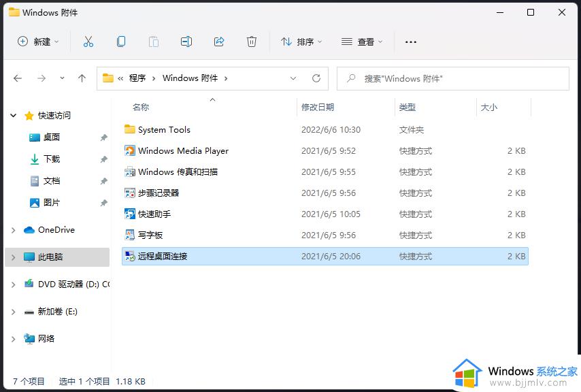Select Windows 传真和扫描 shortcut
The image size is (581, 392).
[x=325, y=172]
